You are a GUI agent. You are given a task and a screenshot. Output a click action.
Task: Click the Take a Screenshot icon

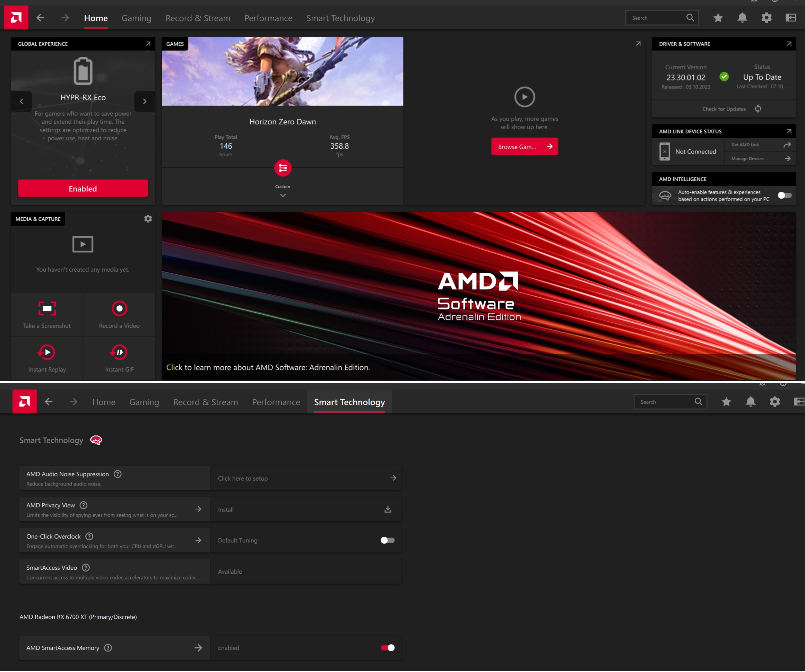point(47,308)
